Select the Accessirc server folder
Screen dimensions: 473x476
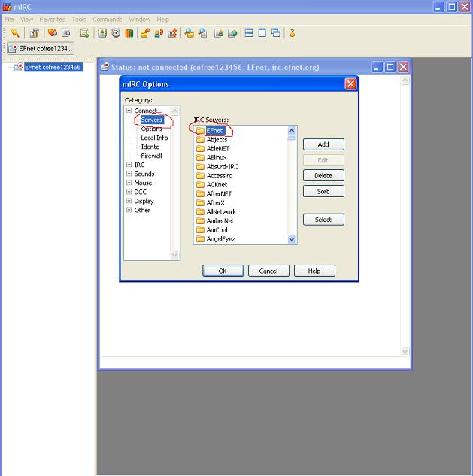tap(214, 175)
